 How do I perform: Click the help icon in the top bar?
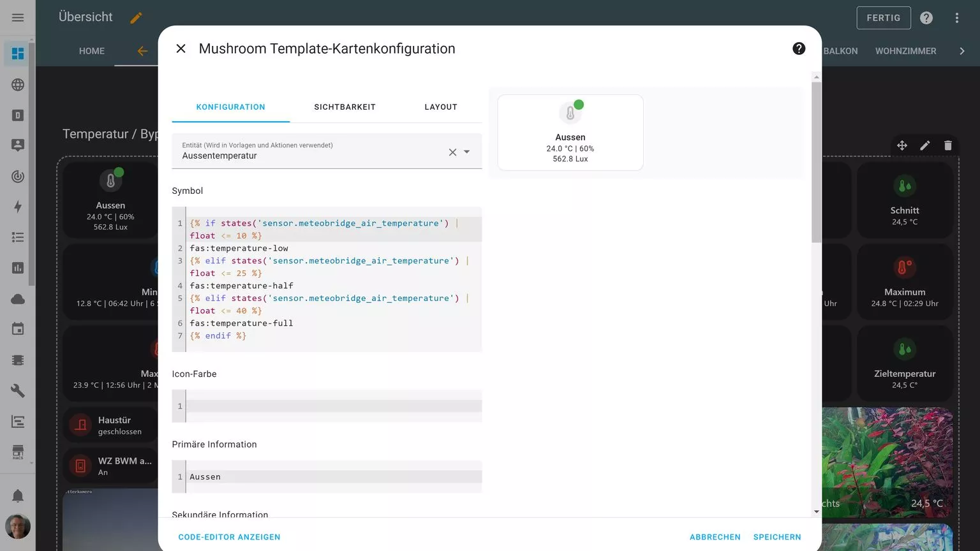point(926,18)
